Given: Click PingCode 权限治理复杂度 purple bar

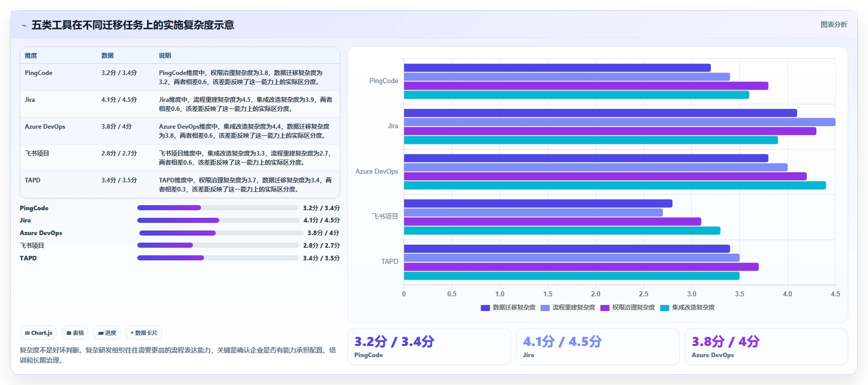Looking at the screenshot, I should click(586, 86).
